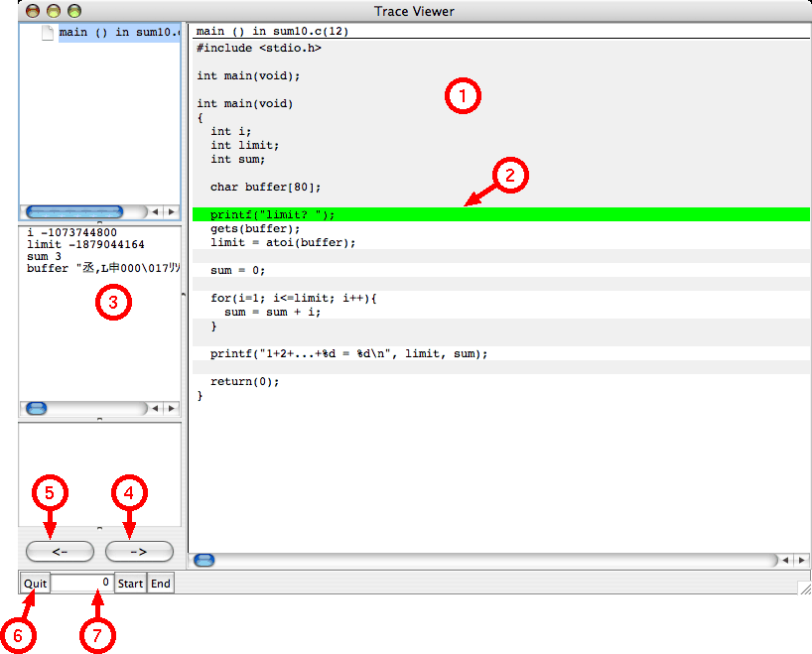Jump to trace Start
The height and width of the screenshot is (654, 812).
[x=130, y=584]
